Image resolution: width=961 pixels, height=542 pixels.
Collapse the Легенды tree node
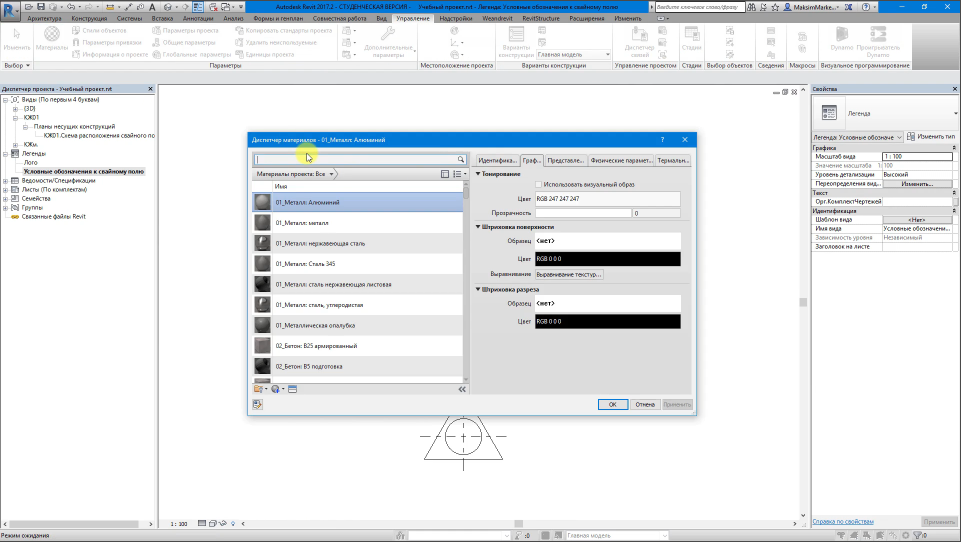[6, 154]
